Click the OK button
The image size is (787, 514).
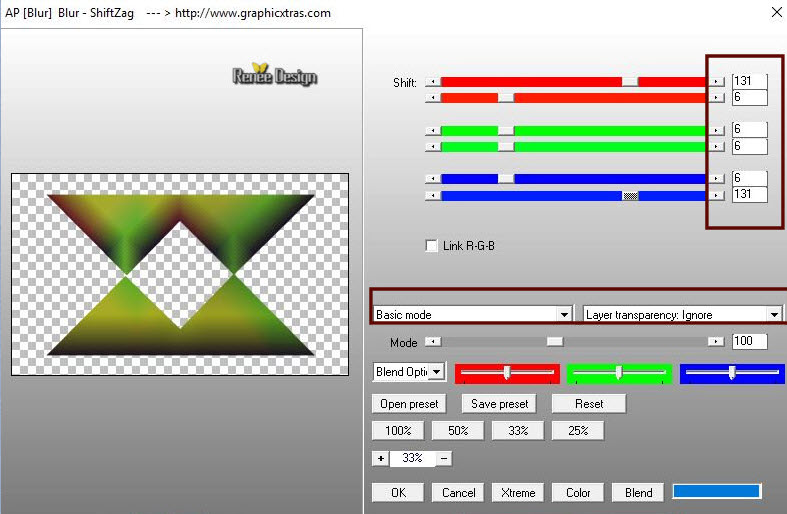pyautogui.click(x=398, y=492)
